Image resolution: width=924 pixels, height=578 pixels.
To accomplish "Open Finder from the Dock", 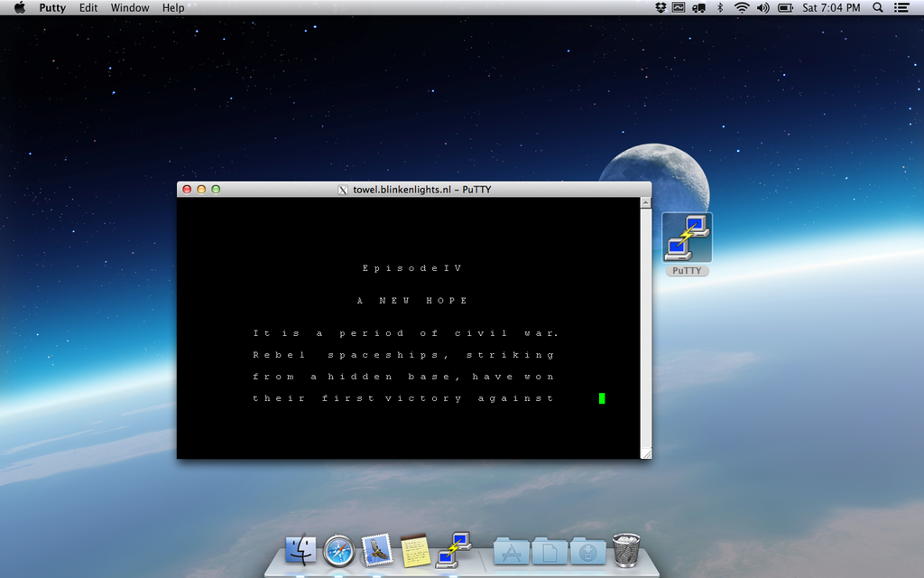I will coord(300,550).
